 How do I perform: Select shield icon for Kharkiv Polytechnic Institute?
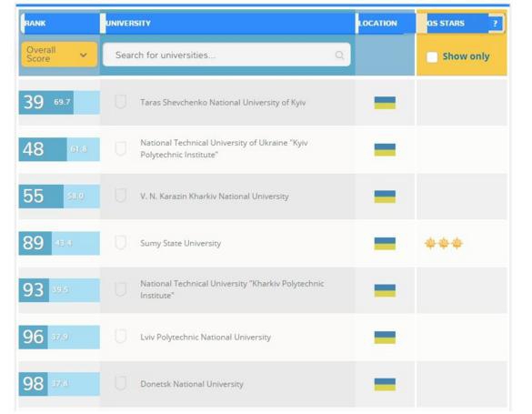120,289
